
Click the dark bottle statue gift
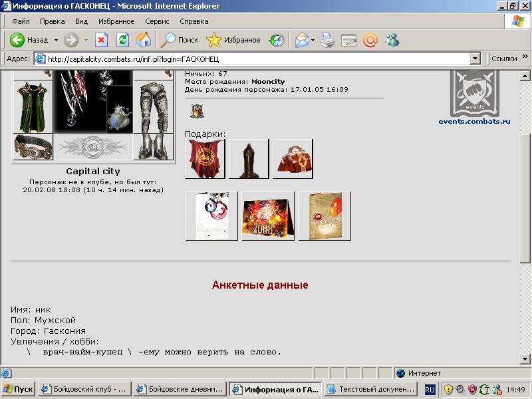tap(249, 158)
